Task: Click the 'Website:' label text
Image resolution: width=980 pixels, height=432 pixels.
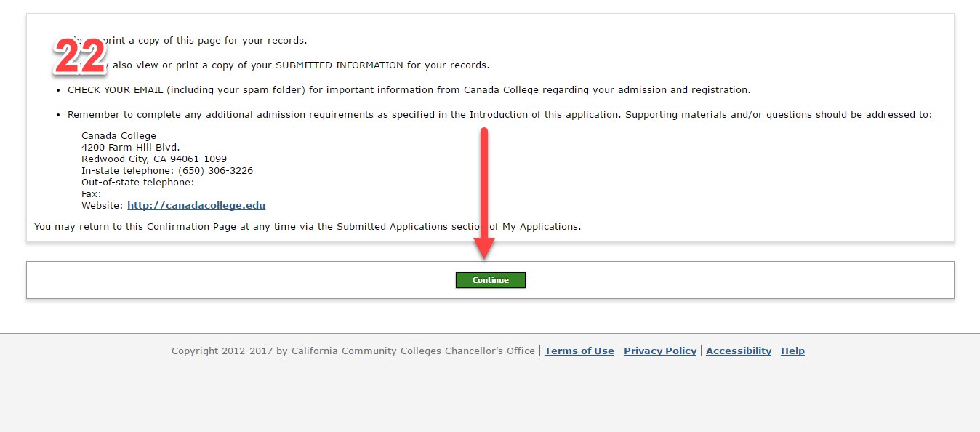Action: (x=103, y=206)
